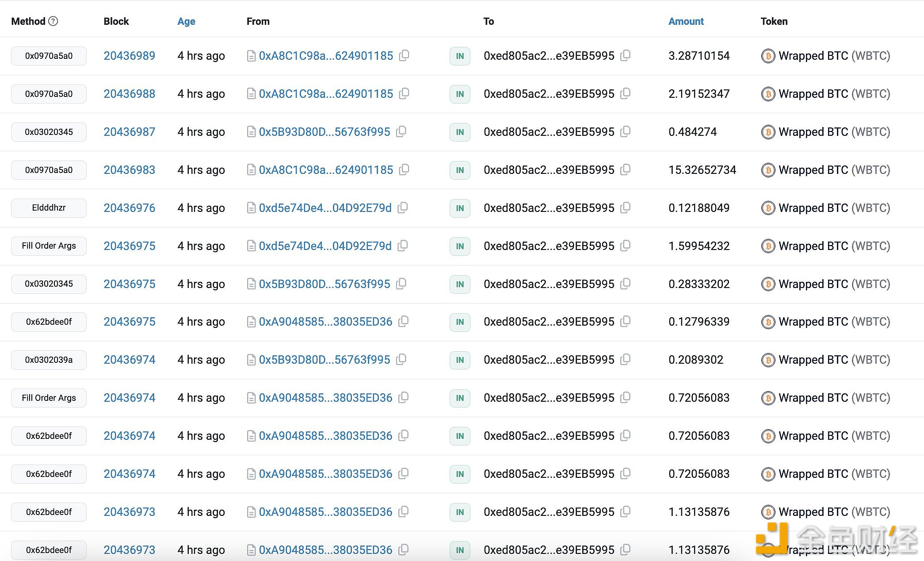Copy To address in the 3.28710154 row
924x561 pixels.
click(x=625, y=55)
